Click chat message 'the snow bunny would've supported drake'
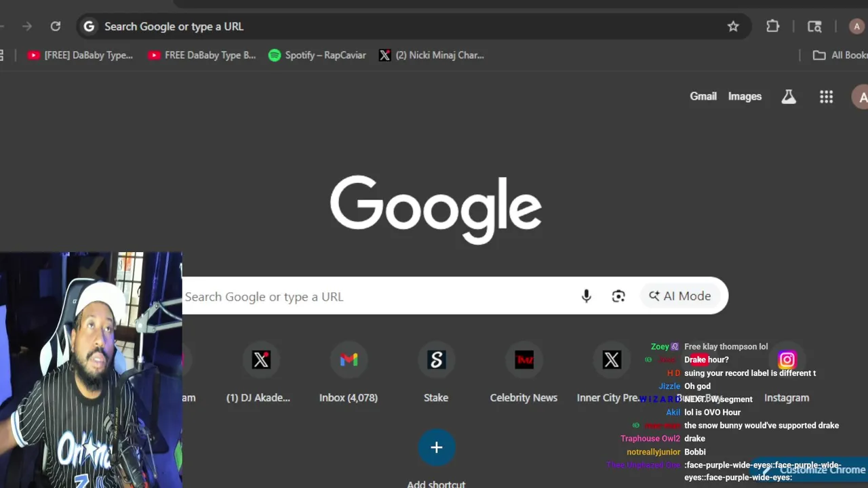Screen dimensions: 868x488 pyautogui.click(x=761, y=426)
